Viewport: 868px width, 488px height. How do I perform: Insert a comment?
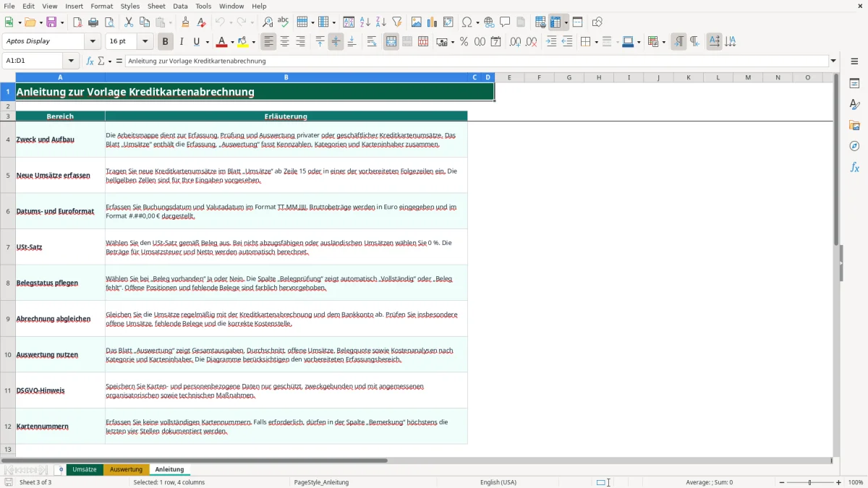(x=505, y=22)
